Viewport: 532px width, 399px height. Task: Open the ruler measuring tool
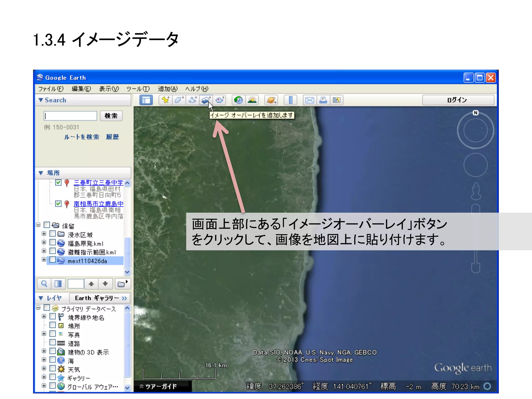click(290, 100)
